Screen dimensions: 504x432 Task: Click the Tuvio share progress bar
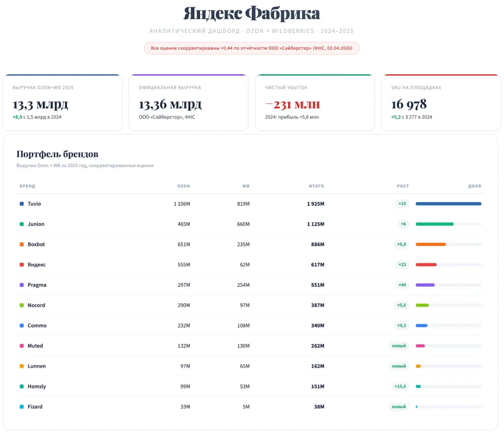coord(448,204)
